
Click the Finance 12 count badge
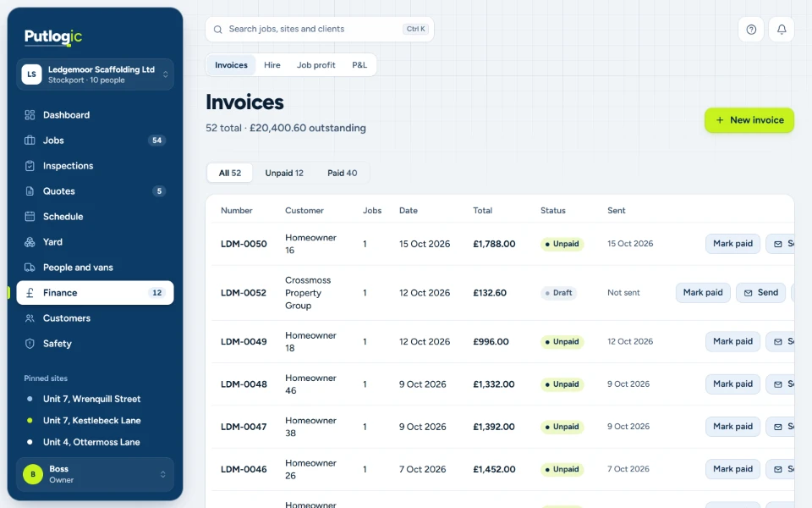[x=157, y=293]
